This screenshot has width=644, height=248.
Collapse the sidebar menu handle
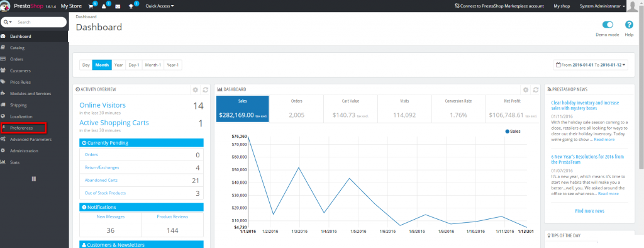[x=34, y=179]
